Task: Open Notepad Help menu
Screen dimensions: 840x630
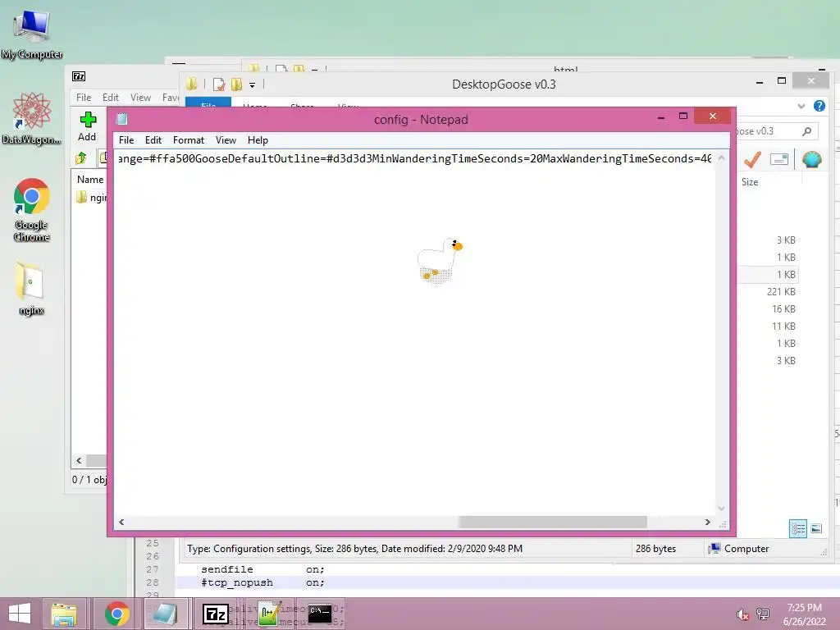Action: tap(258, 140)
